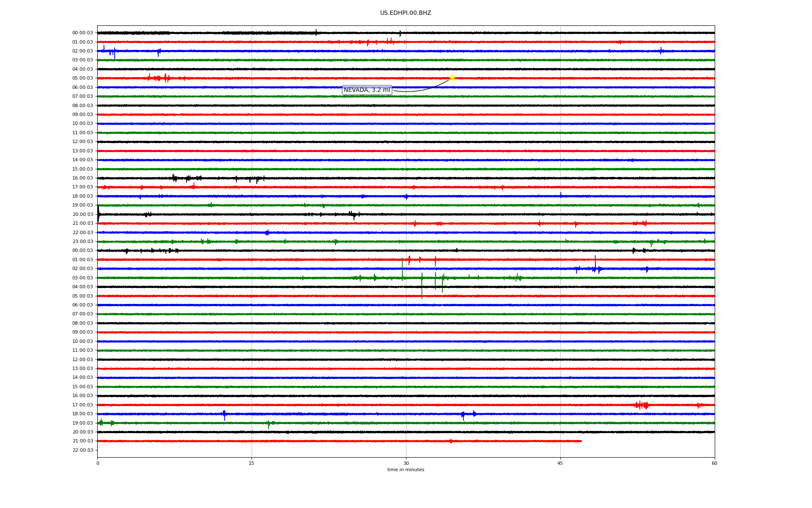Click the 'time in minutes' axis label
Screen dimensions: 812x508
[x=405, y=470]
